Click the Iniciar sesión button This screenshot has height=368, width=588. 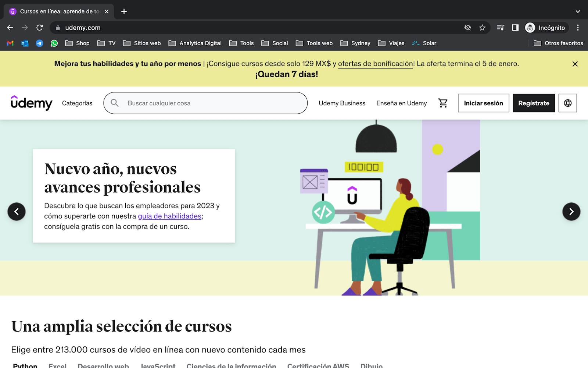[x=483, y=103]
